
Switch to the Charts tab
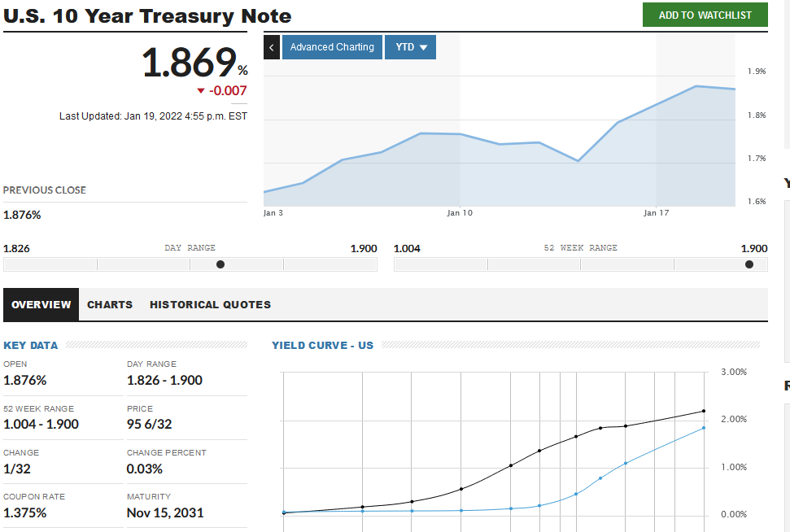(x=110, y=305)
